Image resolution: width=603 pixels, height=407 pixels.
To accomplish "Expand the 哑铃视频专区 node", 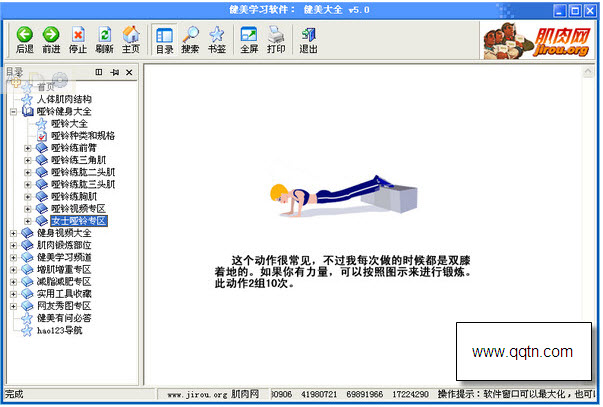I will click(28, 209).
